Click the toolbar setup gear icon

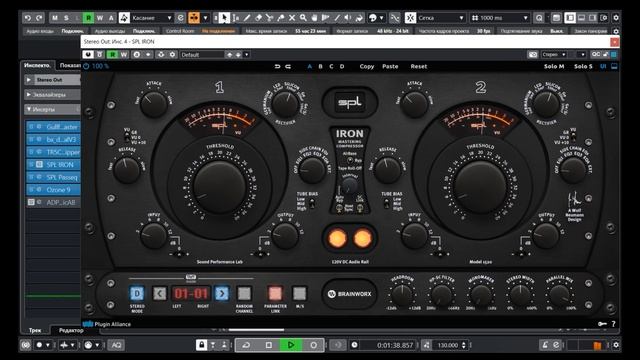(616, 18)
